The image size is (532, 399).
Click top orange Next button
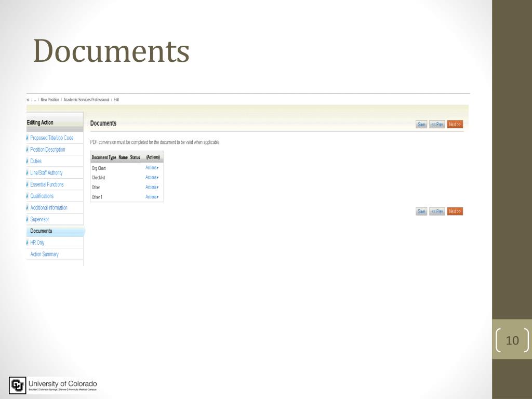pos(455,124)
